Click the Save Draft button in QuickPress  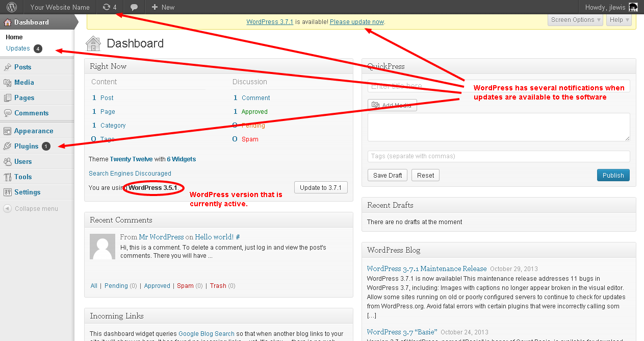[x=388, y=175]
